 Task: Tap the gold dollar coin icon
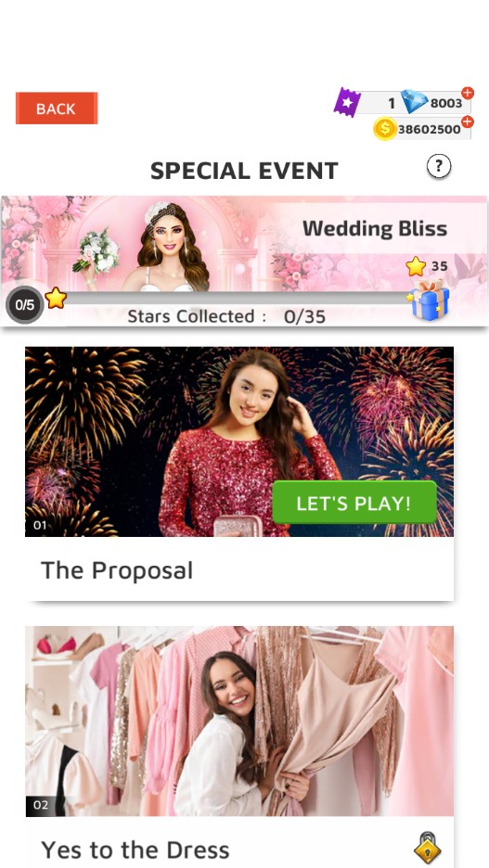[385, 129]
